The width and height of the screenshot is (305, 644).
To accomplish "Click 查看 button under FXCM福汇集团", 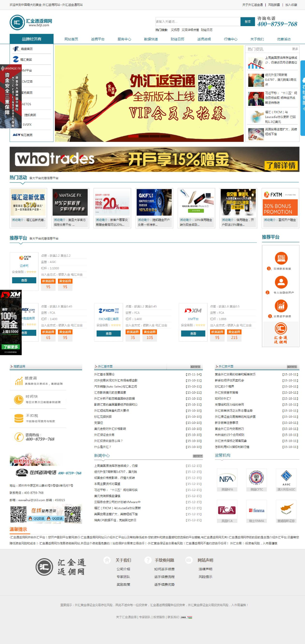I will click(108, 334).
